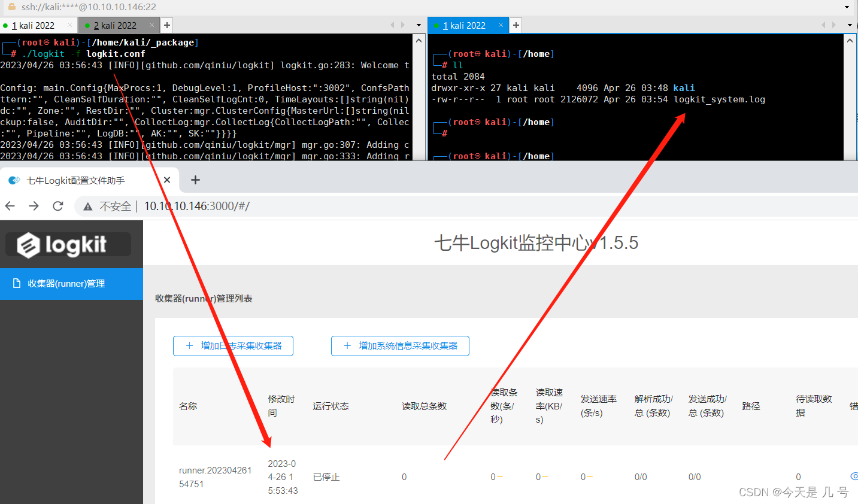Go to next tab in right pane
Image resolution: width=858 pixels, height=504 pixels.
[834, 25]
